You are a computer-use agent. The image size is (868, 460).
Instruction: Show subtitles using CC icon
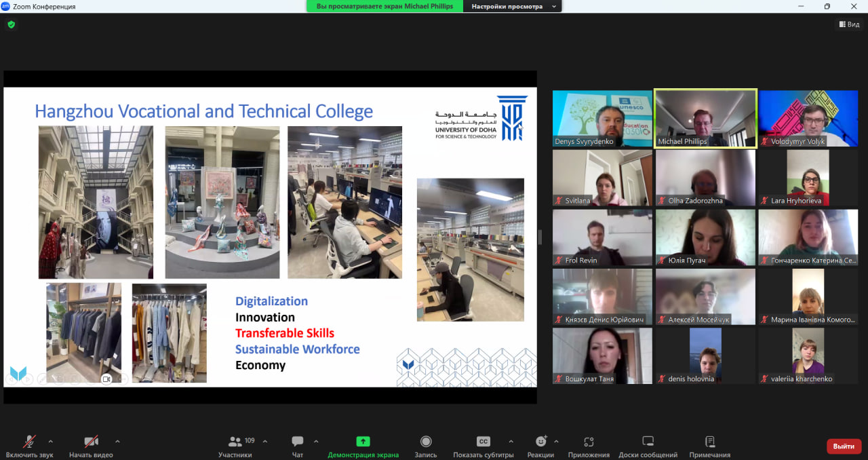(x=483, y=442)
